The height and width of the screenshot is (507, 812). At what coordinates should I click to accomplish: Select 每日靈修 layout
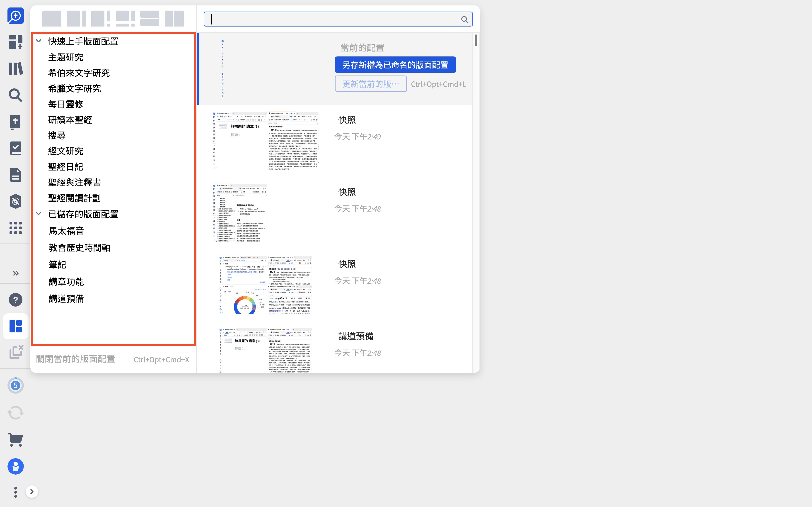tap(66, 104)
